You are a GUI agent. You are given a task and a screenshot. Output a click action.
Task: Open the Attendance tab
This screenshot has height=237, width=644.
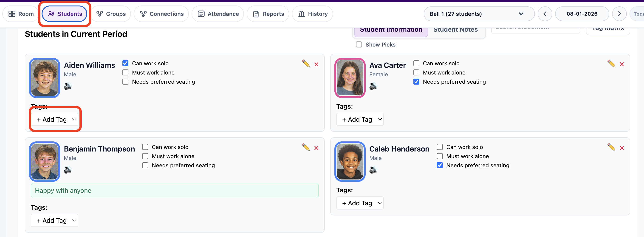click(x=218, y=14)
